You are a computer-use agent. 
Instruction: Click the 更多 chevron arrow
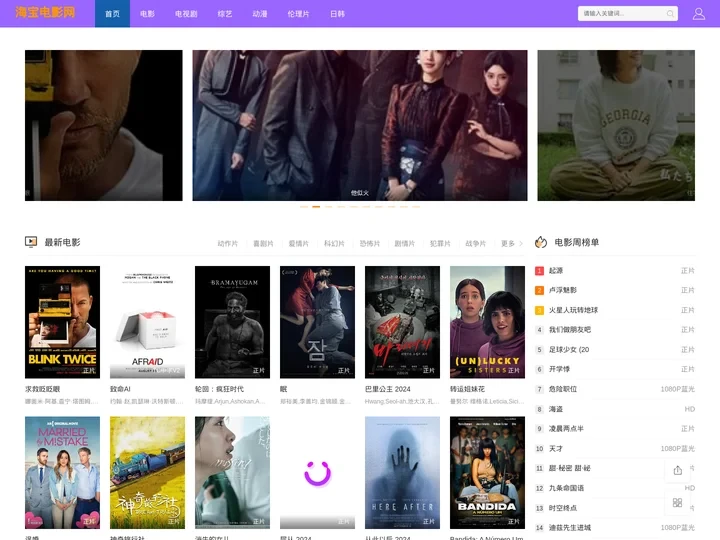tap(521, 243)
